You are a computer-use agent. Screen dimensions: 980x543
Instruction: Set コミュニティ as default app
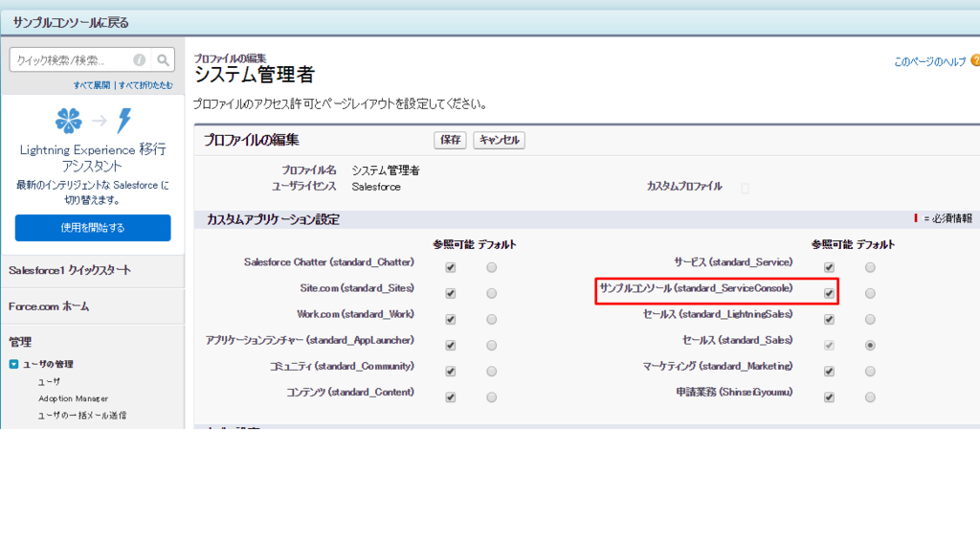click(x=492, y=372)
